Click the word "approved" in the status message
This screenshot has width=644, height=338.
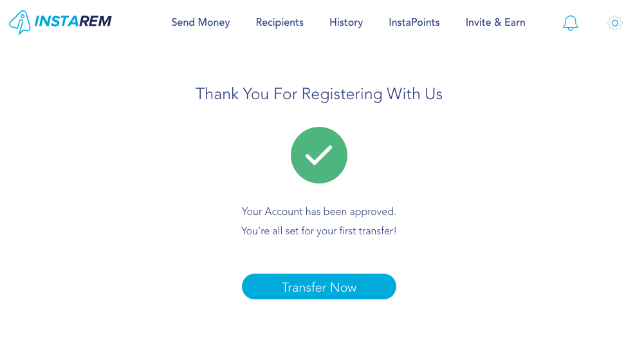click(x=374, y=211)
